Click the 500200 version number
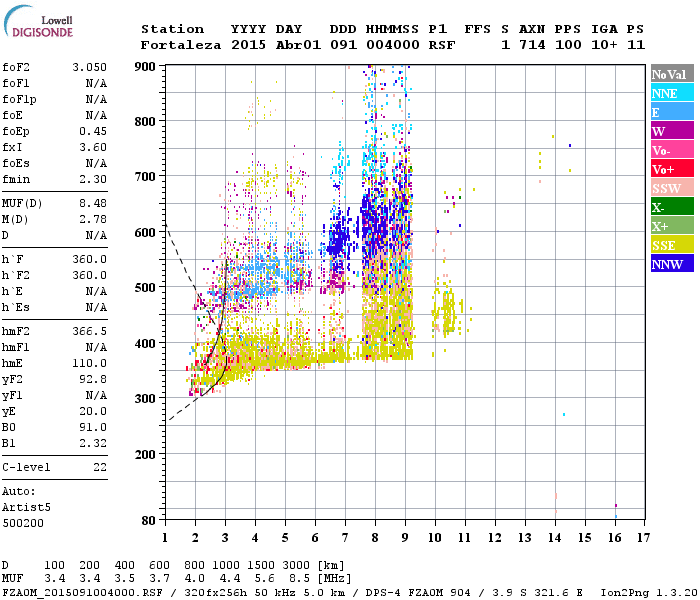The image size is (700, 600). point(23,523)
